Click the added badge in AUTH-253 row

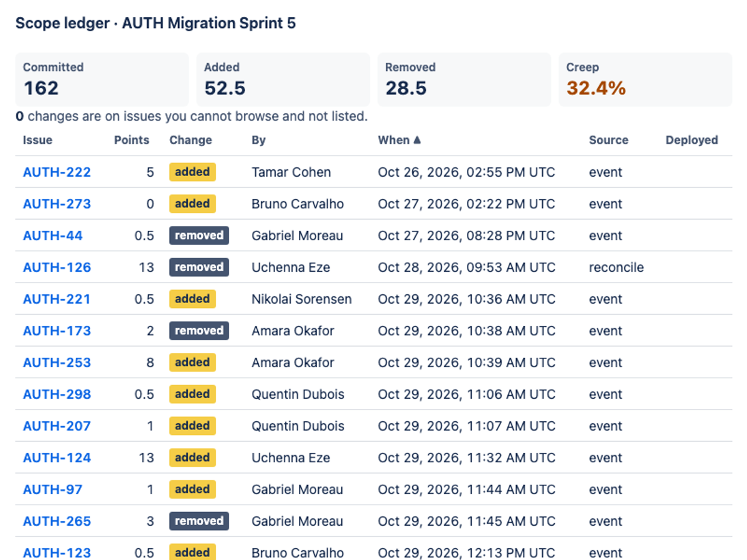tap(192, 362)
